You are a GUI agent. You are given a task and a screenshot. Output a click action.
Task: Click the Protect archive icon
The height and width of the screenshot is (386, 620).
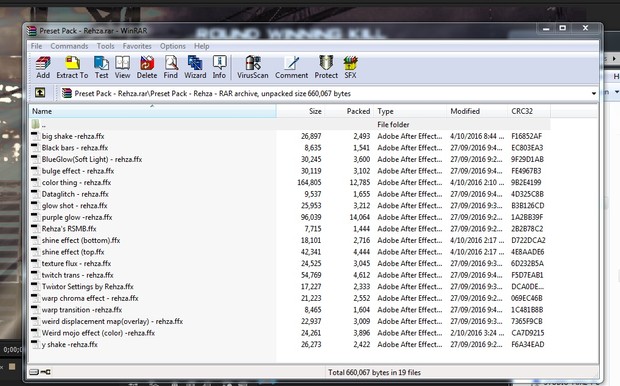tap(326, 67)
